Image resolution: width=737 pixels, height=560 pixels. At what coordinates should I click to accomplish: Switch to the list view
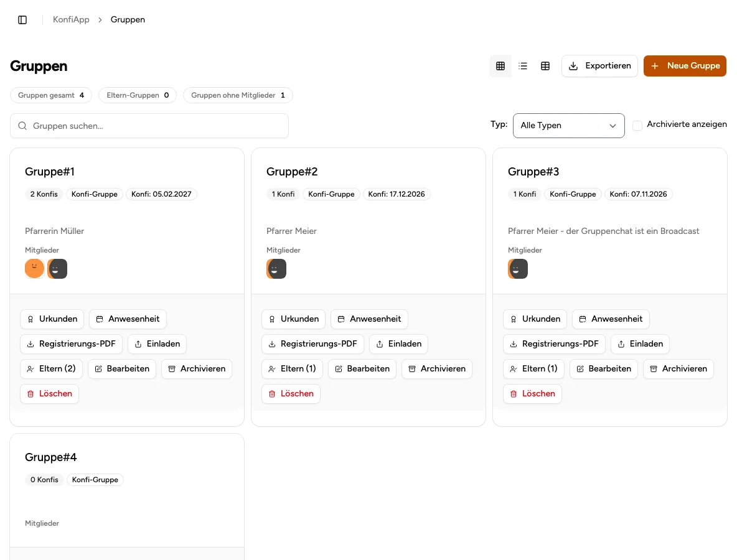click(x=523, y=66)
